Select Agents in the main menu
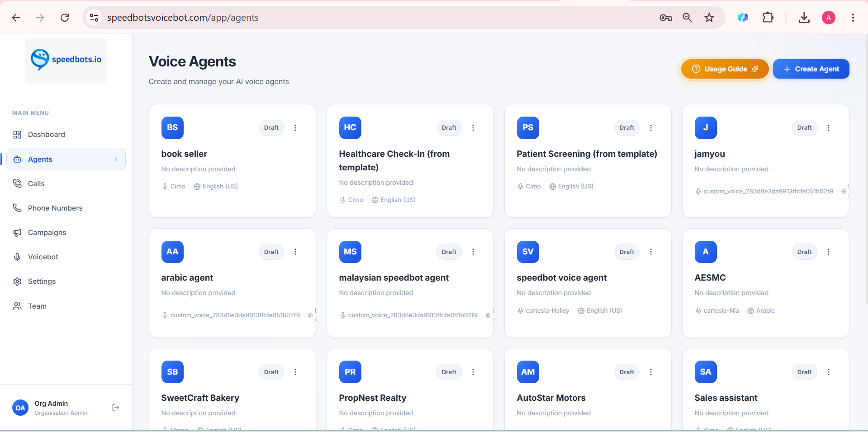Screen dimensions: 868x432 click(x=66, y=159)
